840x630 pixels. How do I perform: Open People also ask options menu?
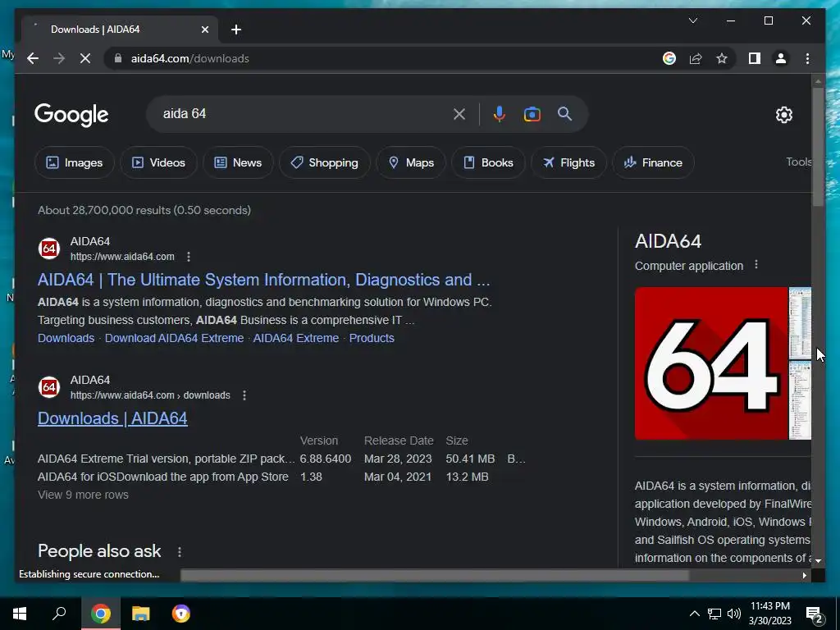(180, 552)
